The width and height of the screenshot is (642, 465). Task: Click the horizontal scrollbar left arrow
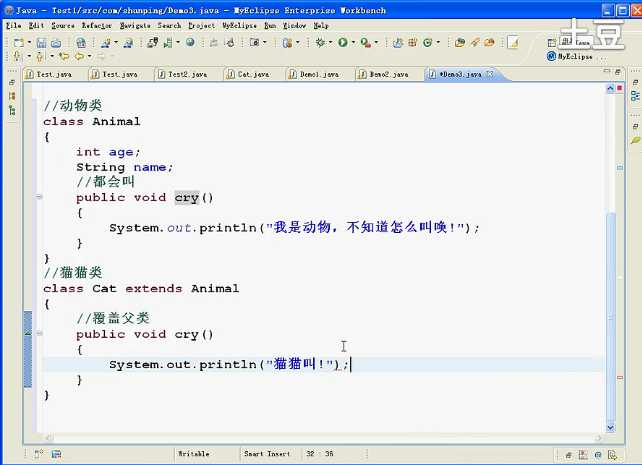[x=48, y=438]
